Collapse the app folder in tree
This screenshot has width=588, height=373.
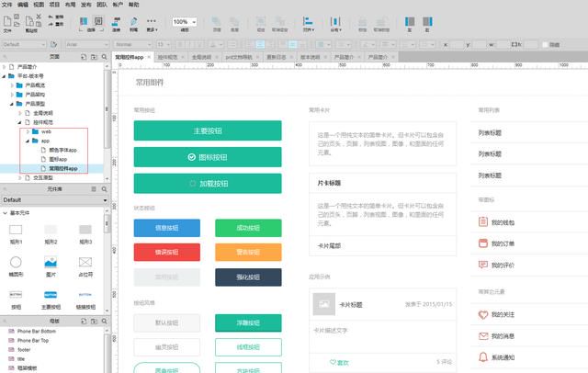point(28,141)
